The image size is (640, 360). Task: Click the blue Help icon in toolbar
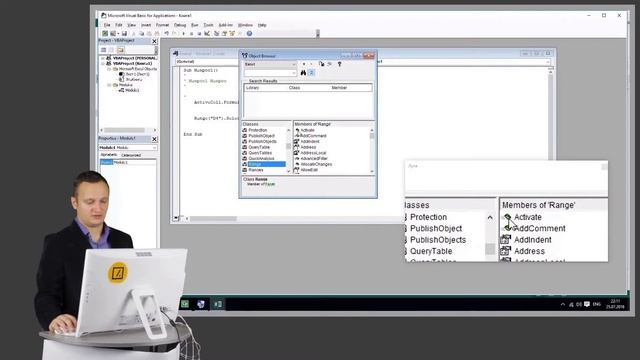point(249,33)
